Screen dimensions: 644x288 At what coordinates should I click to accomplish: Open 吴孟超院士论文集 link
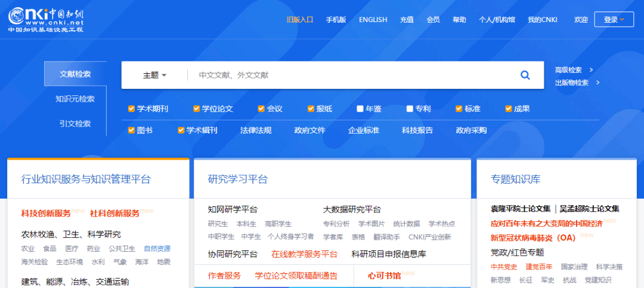tap(589, 209)
